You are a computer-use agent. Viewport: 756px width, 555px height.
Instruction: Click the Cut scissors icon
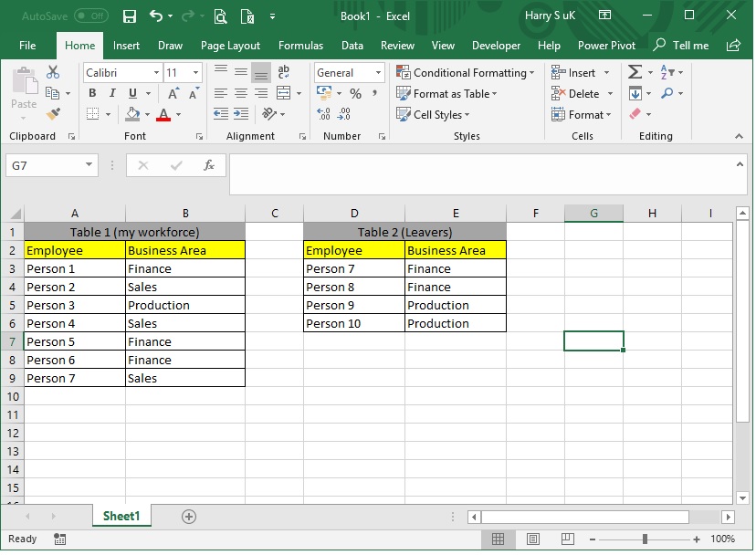click(53, 72)
